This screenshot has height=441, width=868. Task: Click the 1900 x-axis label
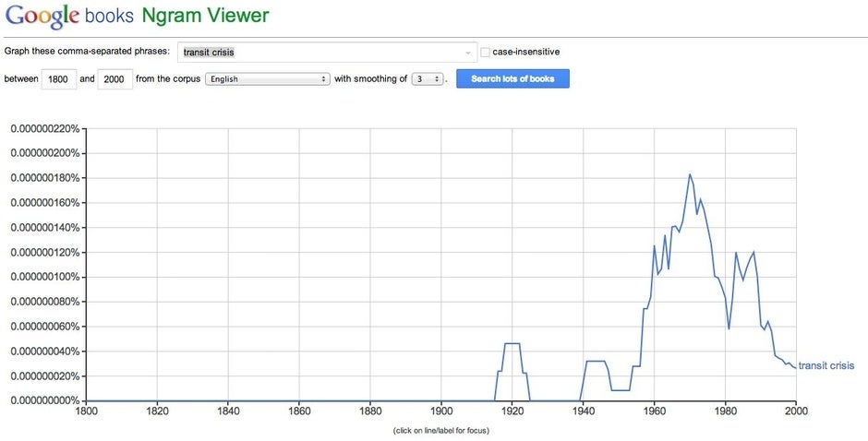441,411
